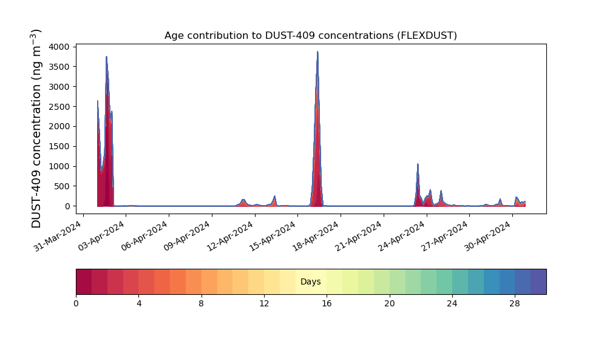Screen dimensions: 607x364
Task: Click the chart title "Age contribution to DUST-409 concentrations (FLEXDUST)"
Action: (310, 36)
